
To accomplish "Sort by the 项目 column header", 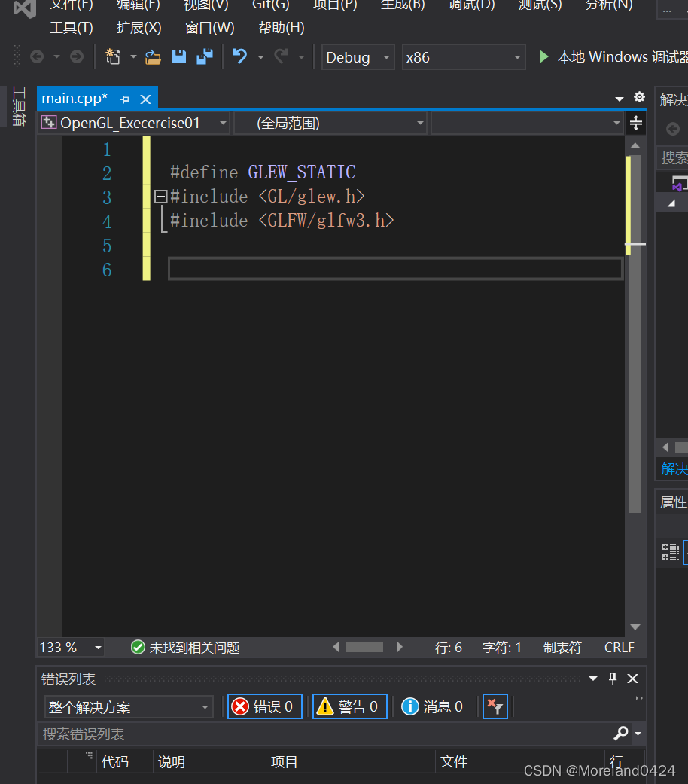I will (x=284, y=762).
